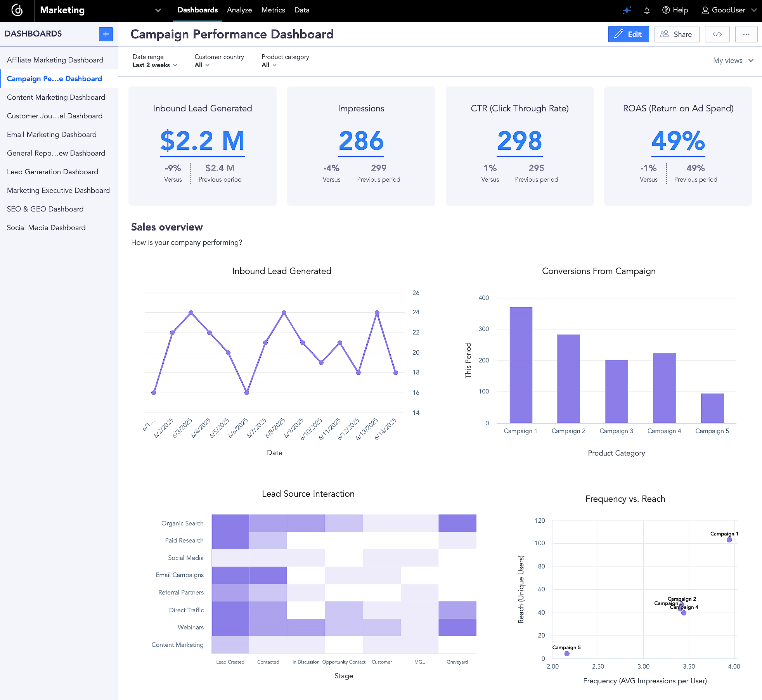Open the Date range Last 2 weeks dropdown
Image resolution: width=762 pixels, height=700 pixels.
[x=154, y=65]
